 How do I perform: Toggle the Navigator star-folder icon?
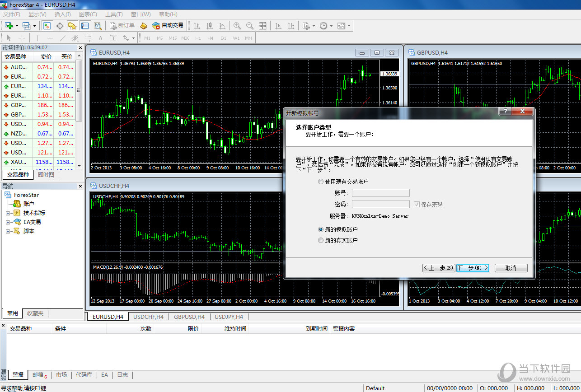[x=72, y=26]
